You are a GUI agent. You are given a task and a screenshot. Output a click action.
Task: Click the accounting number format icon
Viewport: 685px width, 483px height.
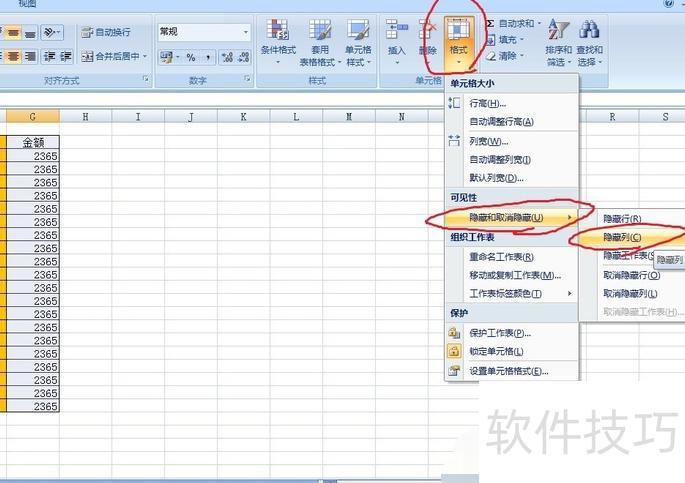coord(166,57)
